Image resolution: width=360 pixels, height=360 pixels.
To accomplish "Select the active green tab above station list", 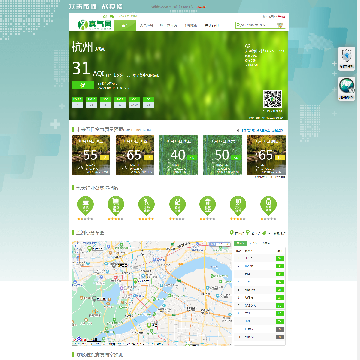I will tap(240, 243).
